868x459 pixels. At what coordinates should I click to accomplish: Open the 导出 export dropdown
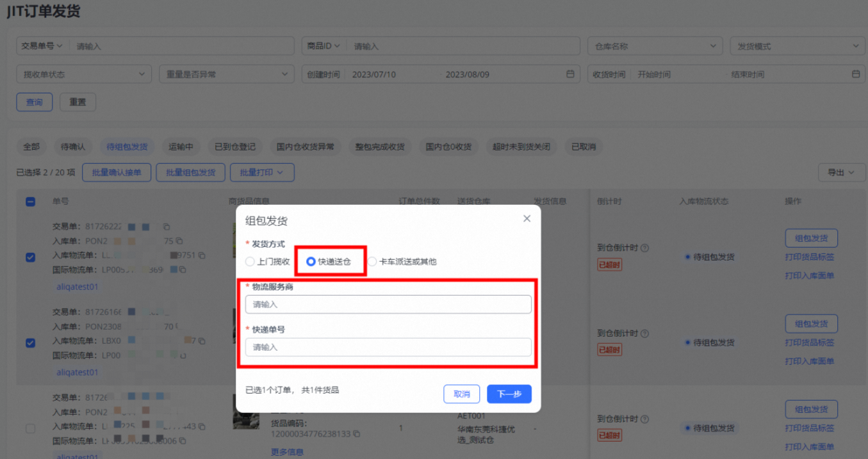[x=840, y=172]
